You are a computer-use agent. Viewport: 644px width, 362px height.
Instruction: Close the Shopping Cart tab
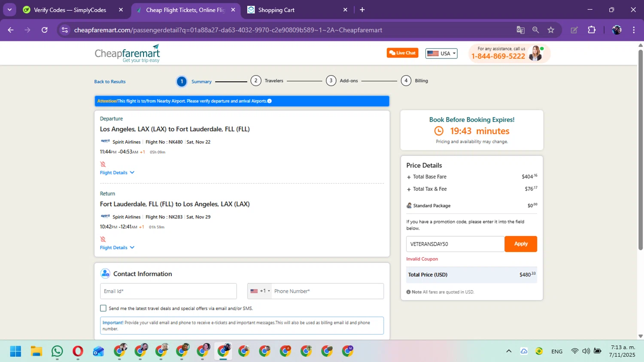345,10
